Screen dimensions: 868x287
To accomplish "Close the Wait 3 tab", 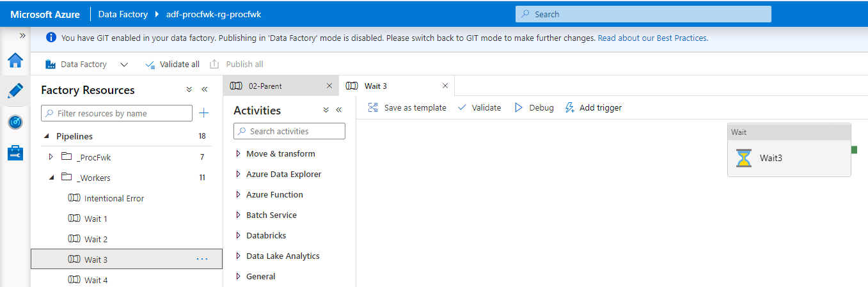I will pyautogui.click(x=445, y=86).
